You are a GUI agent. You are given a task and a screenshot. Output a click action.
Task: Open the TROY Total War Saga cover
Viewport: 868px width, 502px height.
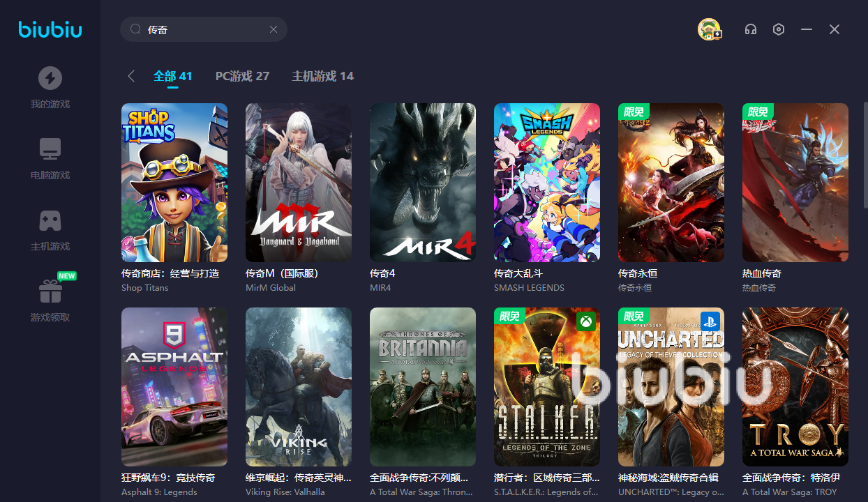click(x=795, y=387)
